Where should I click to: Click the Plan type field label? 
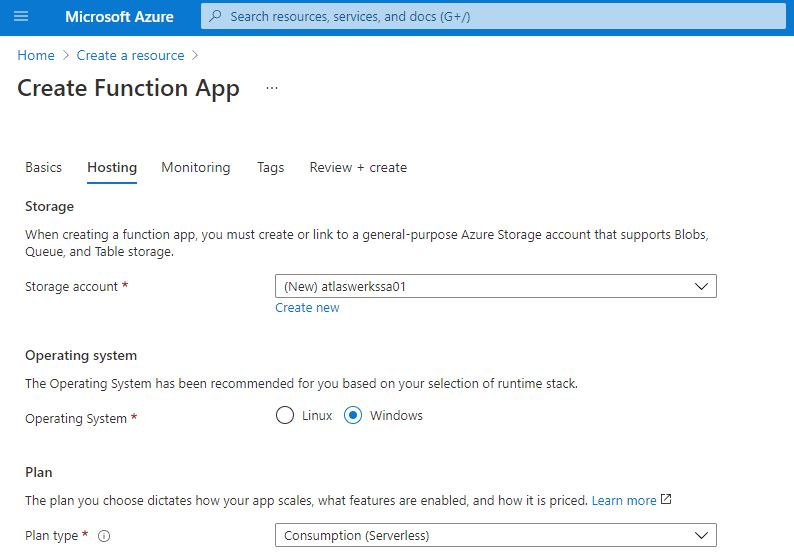(52, 536)
